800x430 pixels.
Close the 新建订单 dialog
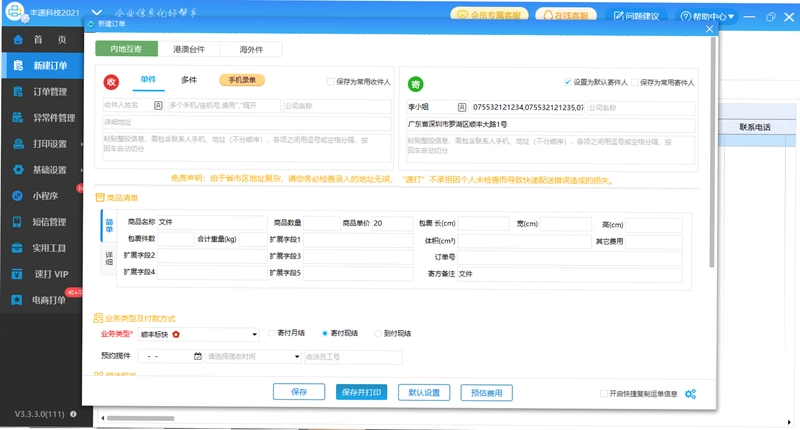pyautogui.click(x=709, y=29)
